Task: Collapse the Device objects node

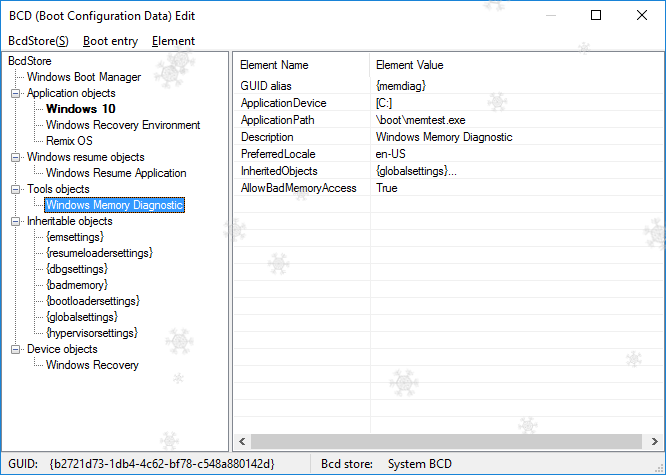Action: pos(16,349)
